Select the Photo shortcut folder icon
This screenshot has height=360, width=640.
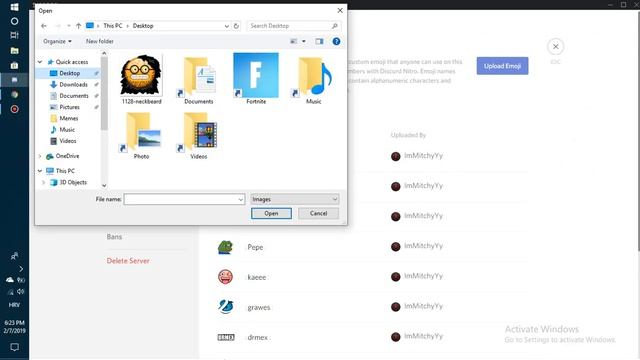point(141,135)
